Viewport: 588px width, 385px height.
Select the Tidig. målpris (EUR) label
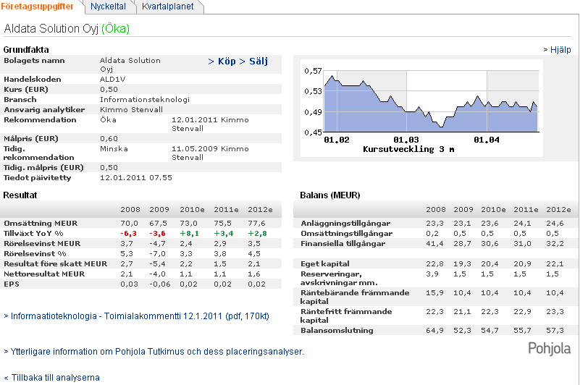click(43, 167)
